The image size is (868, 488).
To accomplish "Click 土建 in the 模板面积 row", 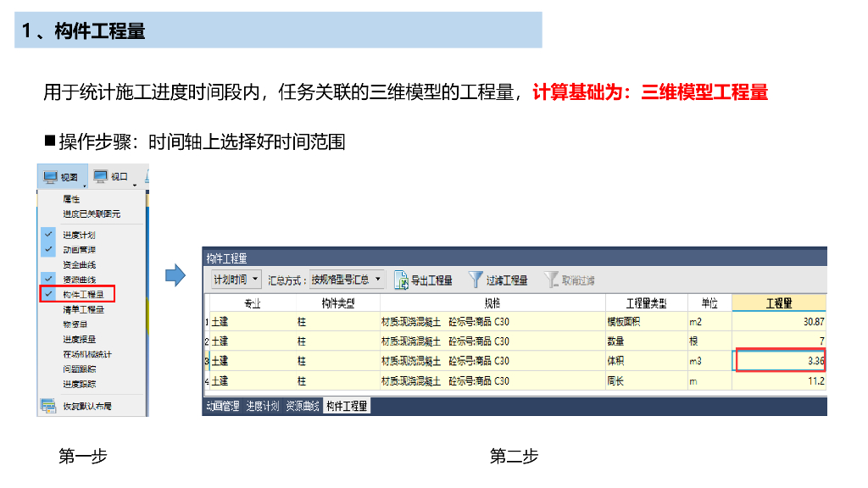I will [x=253, y=322].
